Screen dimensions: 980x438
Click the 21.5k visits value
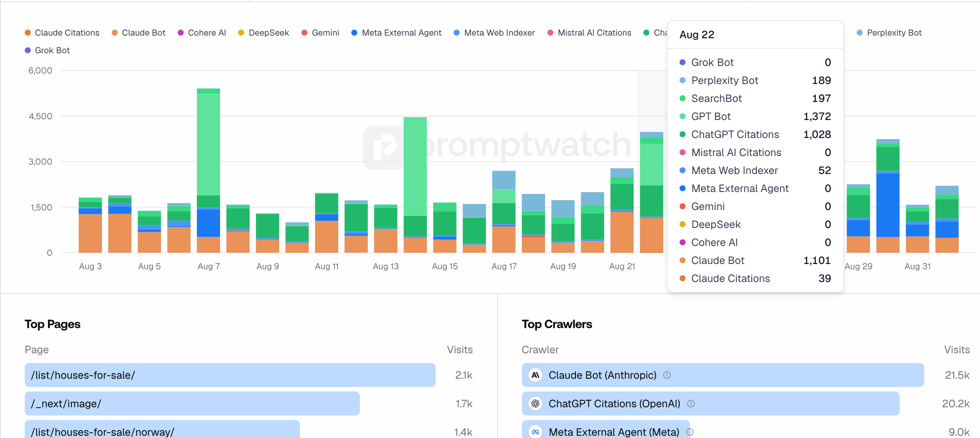[957, 375]
